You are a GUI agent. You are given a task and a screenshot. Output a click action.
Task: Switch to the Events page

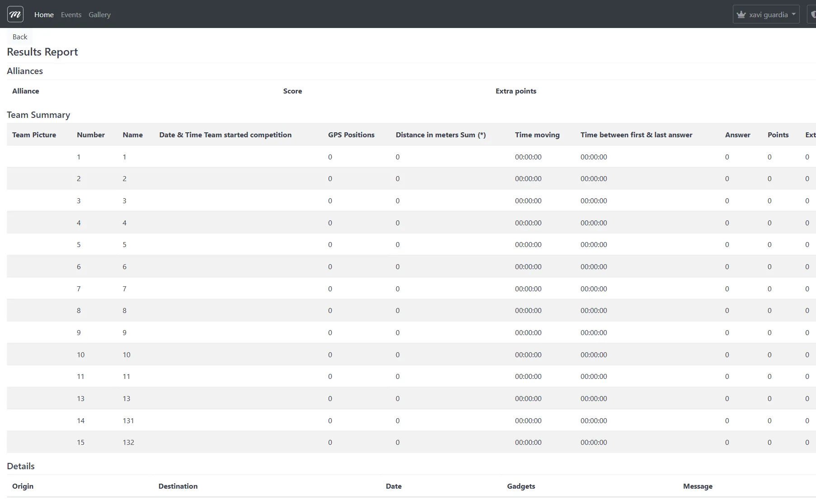[x=71, y=14]
